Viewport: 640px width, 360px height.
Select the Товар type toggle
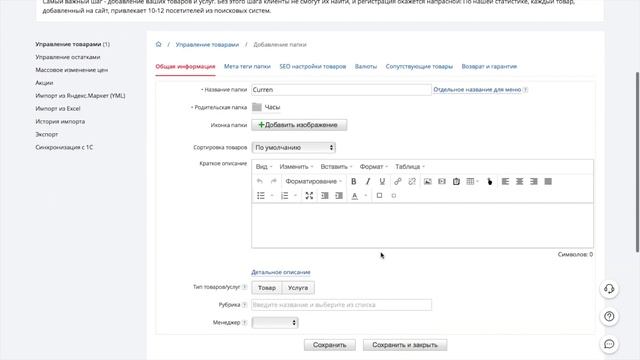267,288
